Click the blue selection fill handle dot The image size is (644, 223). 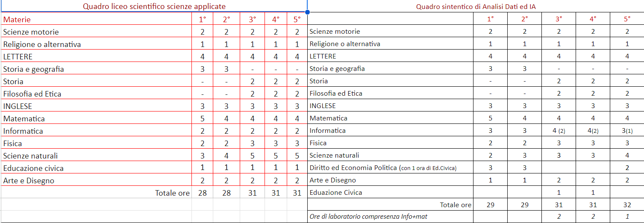(x=307, y=12)
